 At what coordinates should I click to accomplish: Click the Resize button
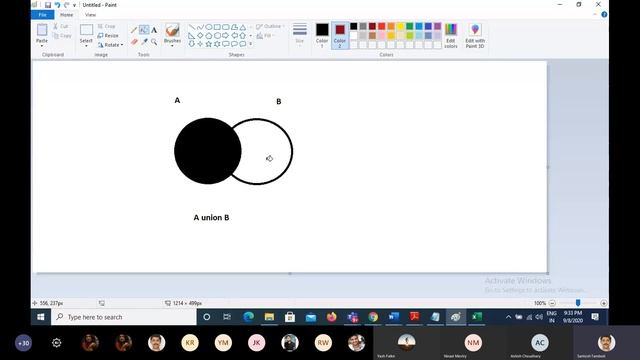[109, 36]
